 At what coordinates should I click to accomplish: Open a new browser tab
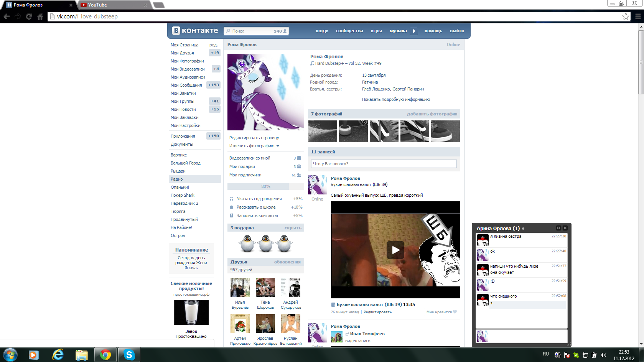coord(158,5)
